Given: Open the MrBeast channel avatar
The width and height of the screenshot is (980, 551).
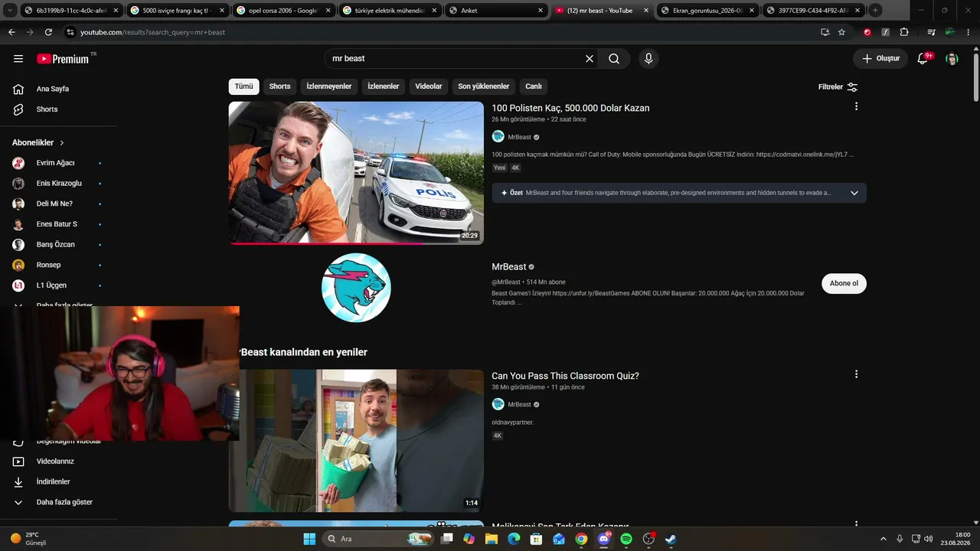Looking at the screenshot, I should 356,288.
